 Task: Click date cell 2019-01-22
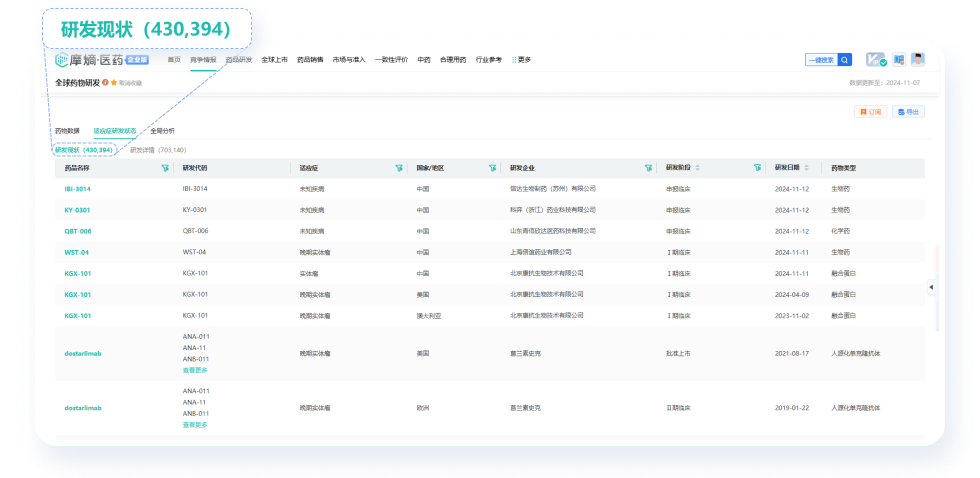792,408
